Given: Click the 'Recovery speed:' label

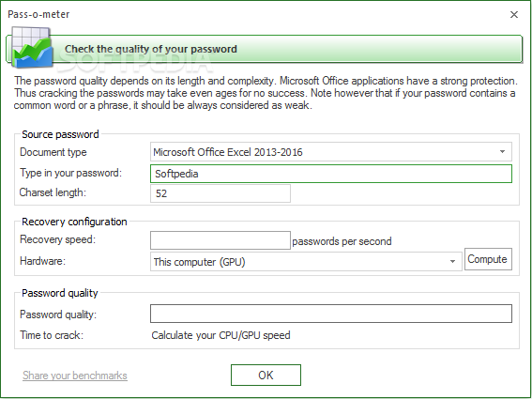Looking at the screenshot, I should pyautogui.click(x=57, y=239).
